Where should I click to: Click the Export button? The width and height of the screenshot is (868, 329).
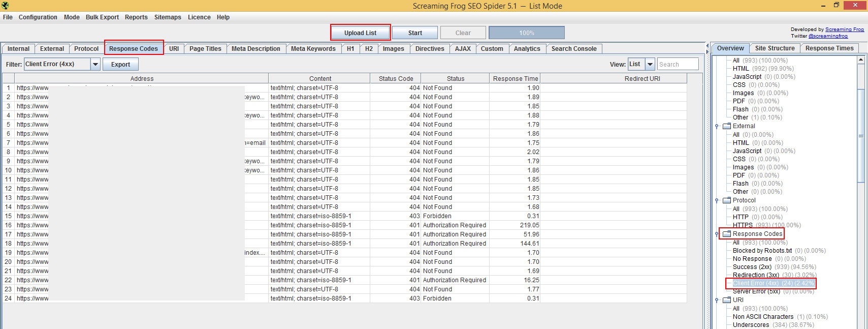pos(120,65)
